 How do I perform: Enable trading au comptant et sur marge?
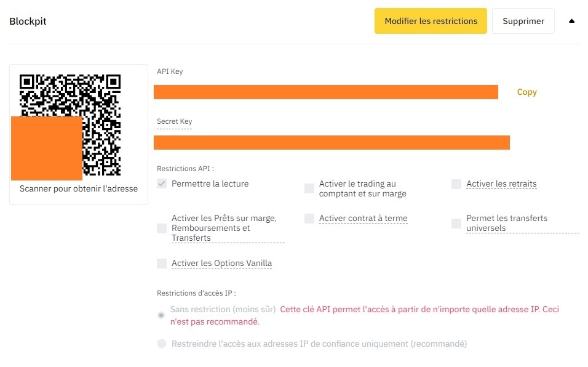pos(309,188)
